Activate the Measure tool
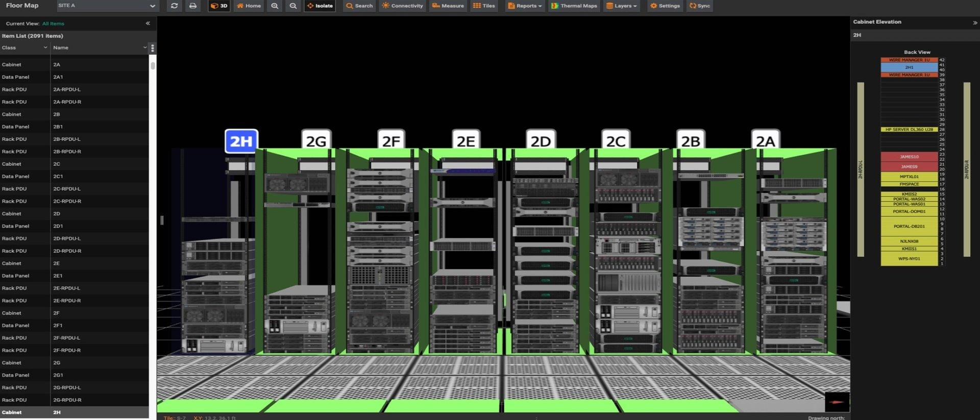This screenshot has width=980, height=420. click(448, 6)
